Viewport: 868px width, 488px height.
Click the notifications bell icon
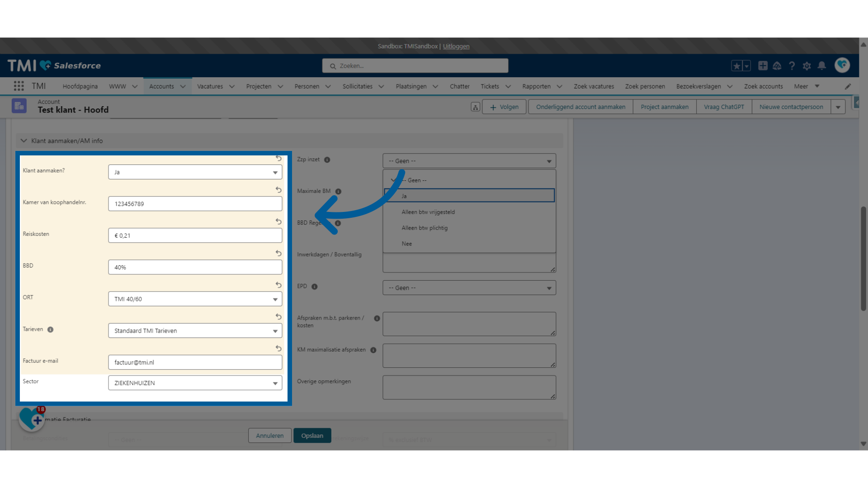point(821,66)
